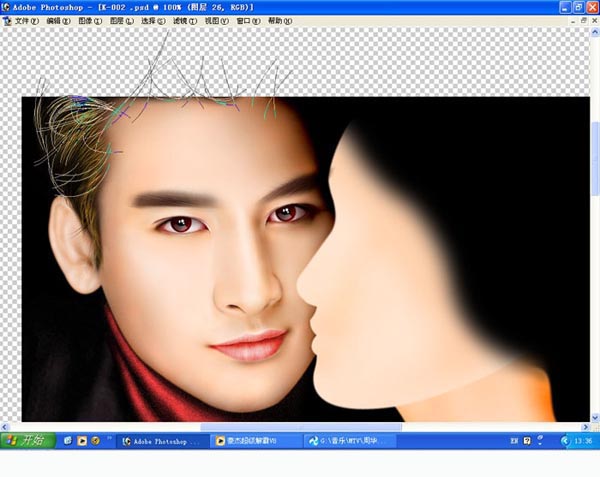Click the 开始 Start button

(28, 441)
